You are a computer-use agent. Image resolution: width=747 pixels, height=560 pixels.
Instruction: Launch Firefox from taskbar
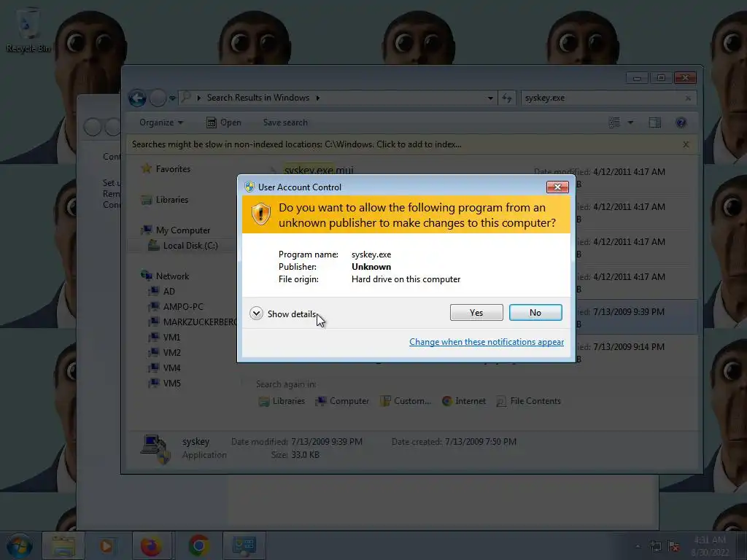coord(151,545)
